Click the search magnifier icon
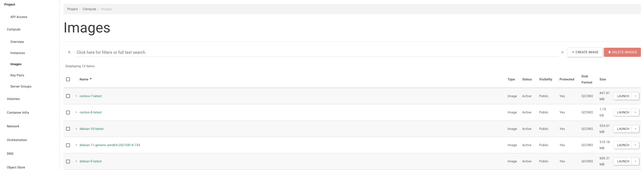Image resolution: width=644 pixels, height=170 pixels. [69, 52]
